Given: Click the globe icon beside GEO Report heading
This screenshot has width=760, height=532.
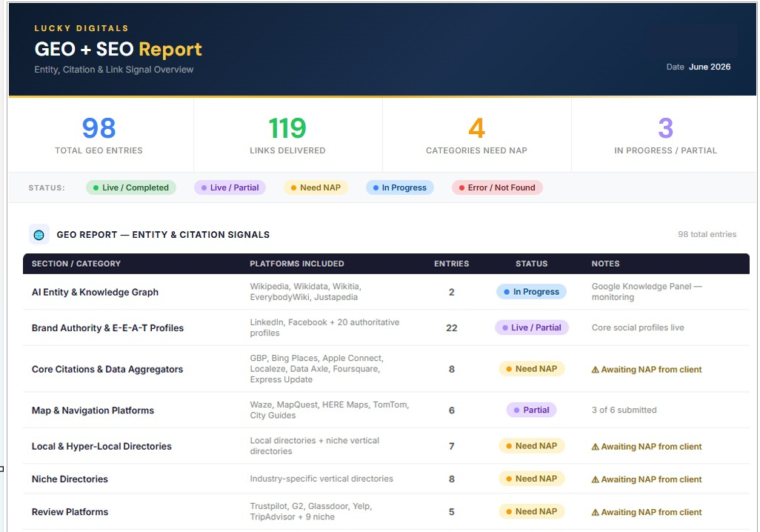Looking at the screenshot, I should click(x=39, y=235).
